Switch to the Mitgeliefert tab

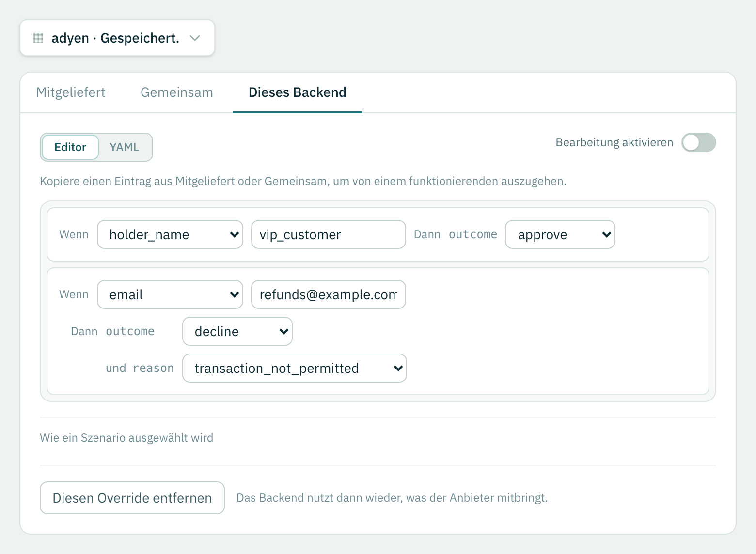[71, 92]
